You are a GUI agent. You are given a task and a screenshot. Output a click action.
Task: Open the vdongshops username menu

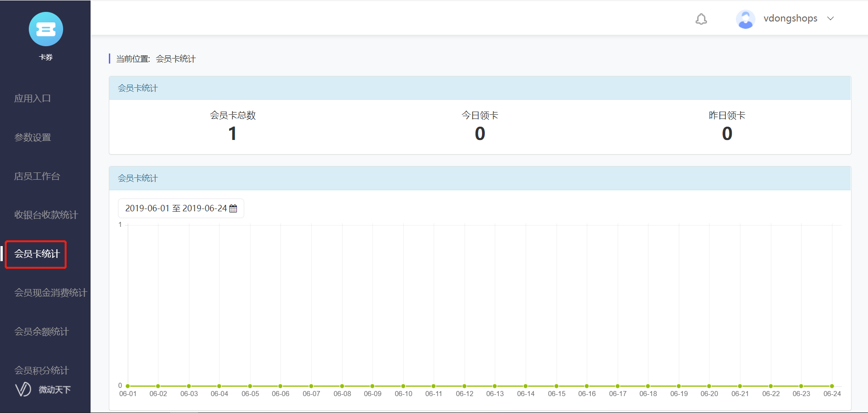790,19
